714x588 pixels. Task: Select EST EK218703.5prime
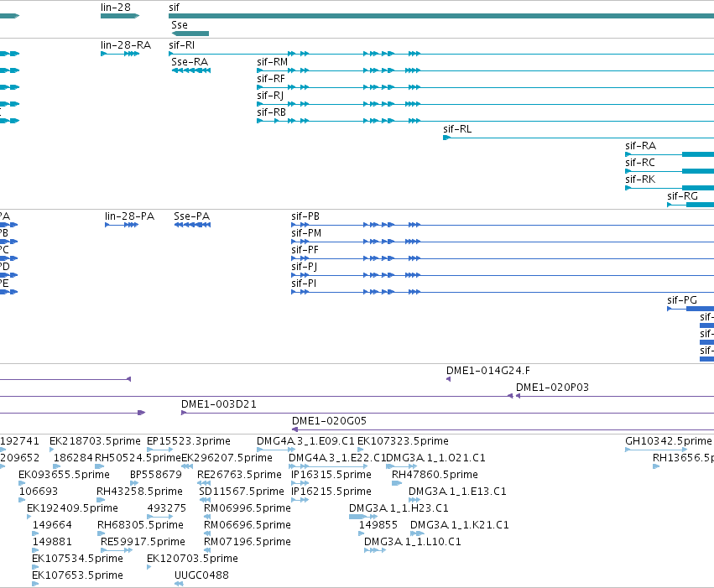tap(95, 441)
